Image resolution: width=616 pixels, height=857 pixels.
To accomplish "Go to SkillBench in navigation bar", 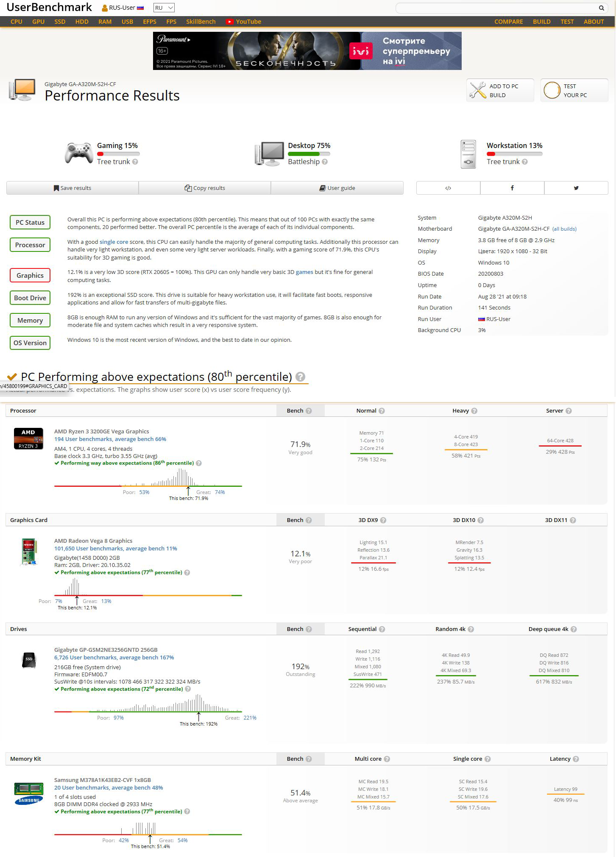I will point(201,22).
